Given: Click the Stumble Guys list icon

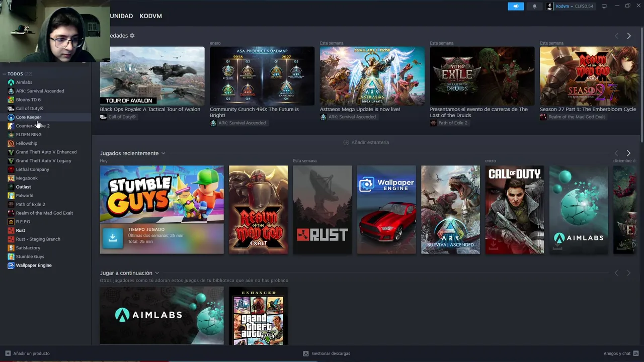Looking at the screenshot, I should click(x=11, y=256).
